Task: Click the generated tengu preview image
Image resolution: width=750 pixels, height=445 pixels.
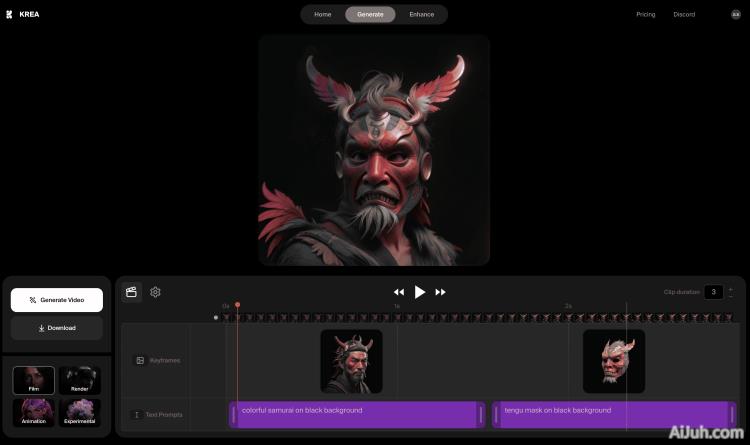Action: coord(374,150)
